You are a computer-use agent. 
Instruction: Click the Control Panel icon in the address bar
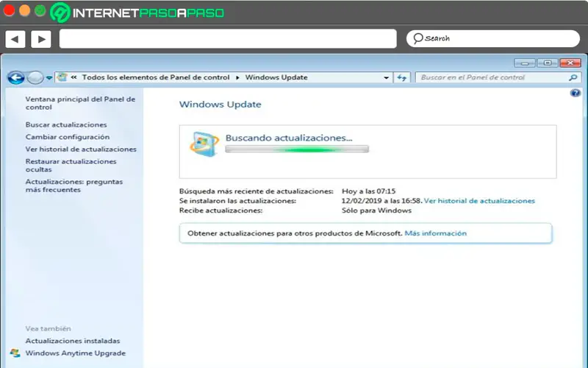(62, 77)
